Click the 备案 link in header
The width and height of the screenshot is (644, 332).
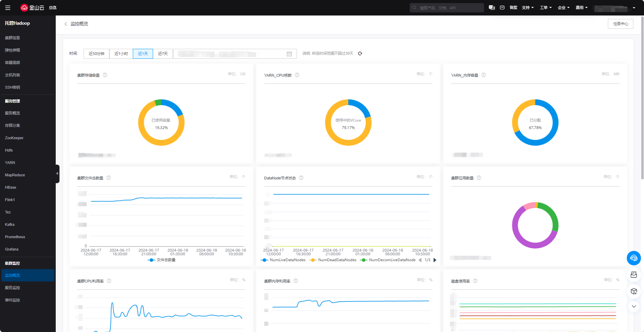click(513, 8)
